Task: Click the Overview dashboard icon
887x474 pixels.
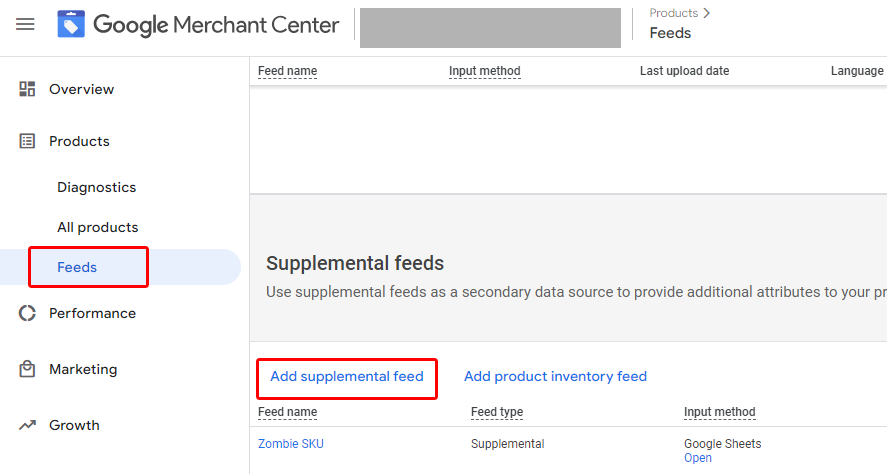Action: click(x=28, y=89)
